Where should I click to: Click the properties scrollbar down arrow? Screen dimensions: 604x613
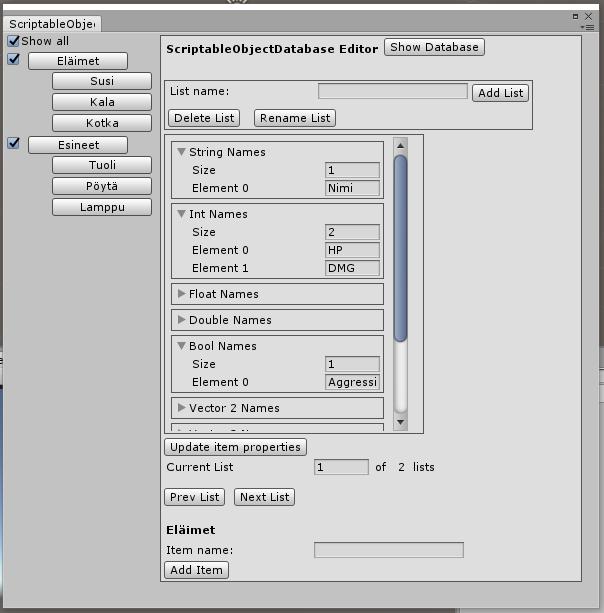coord(400,422)
